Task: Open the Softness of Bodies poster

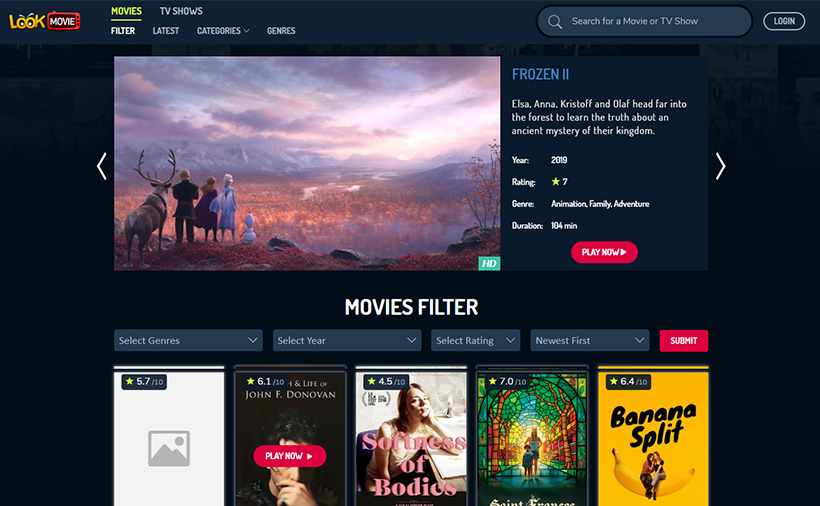Action: coord(411,439)
